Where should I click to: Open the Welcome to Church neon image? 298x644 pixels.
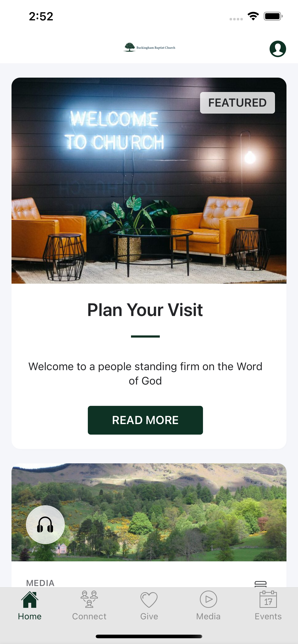[x=149, y=180]
